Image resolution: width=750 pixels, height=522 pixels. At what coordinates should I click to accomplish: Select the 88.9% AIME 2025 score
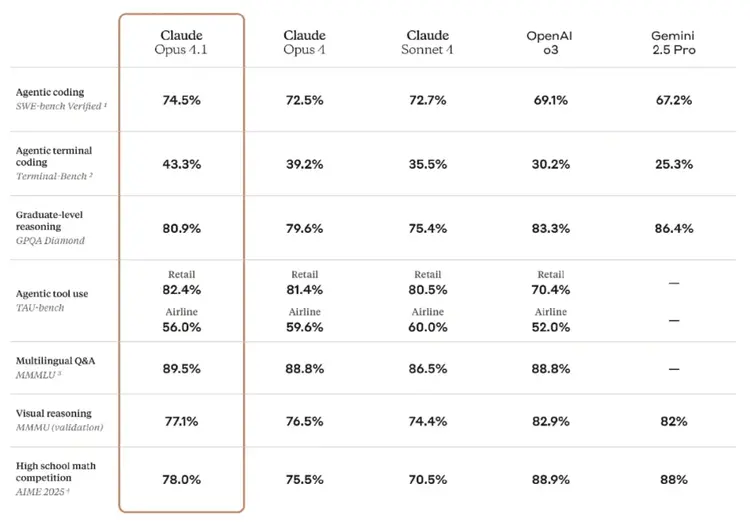(549, 480)
